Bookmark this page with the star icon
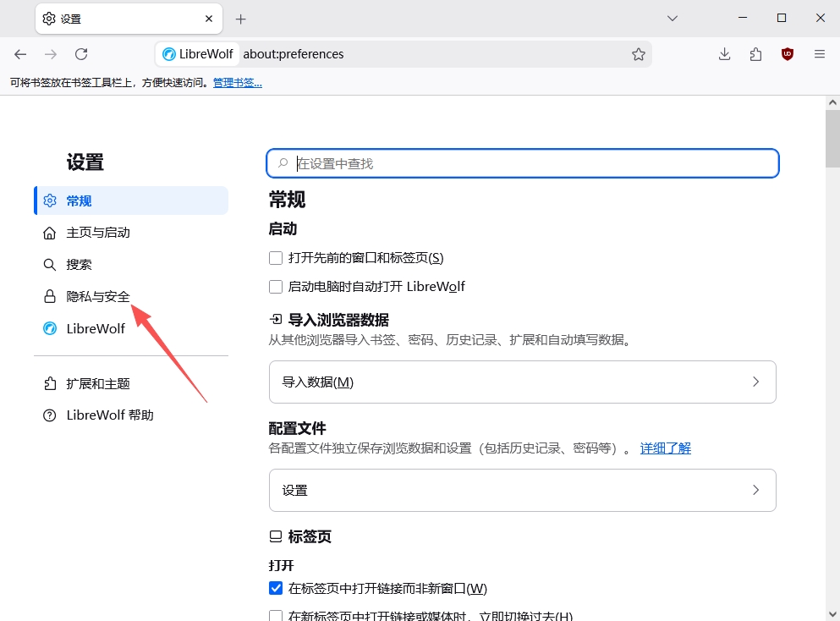The height and width of the screenshot is (621, 840). pyautogui.click(x=638, y=54)
